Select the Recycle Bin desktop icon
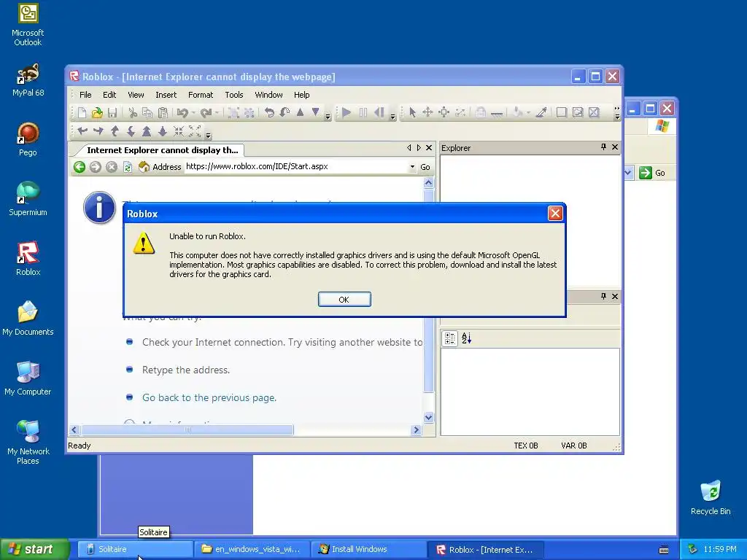 point(711,497)
